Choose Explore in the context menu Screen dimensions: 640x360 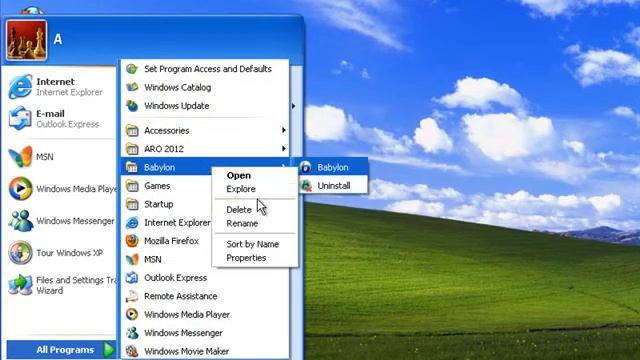241,189
